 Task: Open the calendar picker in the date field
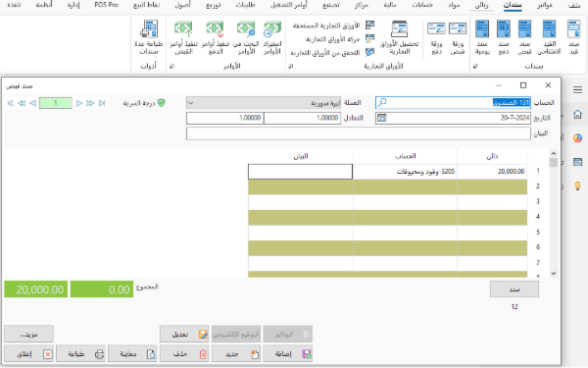click(x=382, y=118)
